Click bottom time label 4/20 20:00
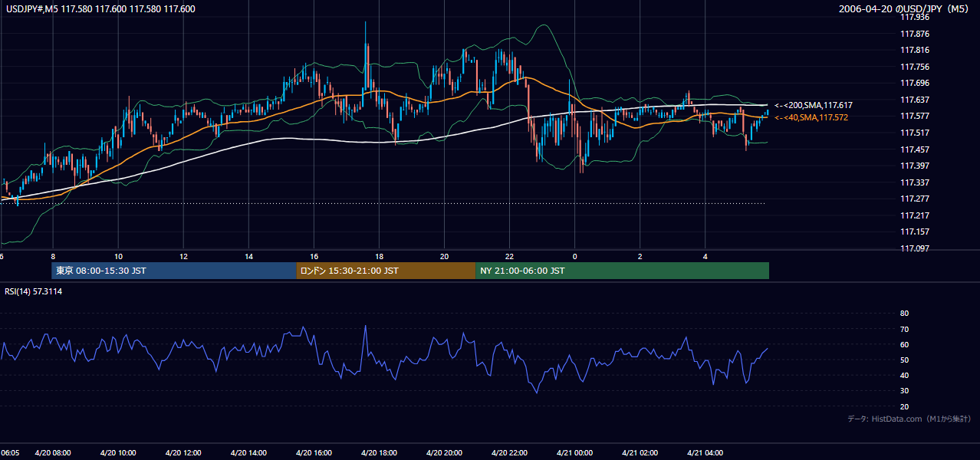Viewport: 980px width, 460px height. pyautogui.click(x=445, y=453)
